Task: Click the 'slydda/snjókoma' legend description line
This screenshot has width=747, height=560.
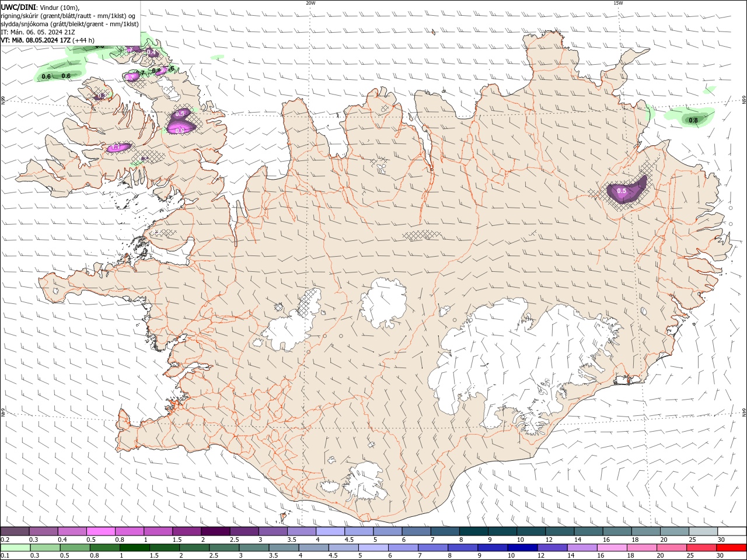Action: click(x=69, y=24)
